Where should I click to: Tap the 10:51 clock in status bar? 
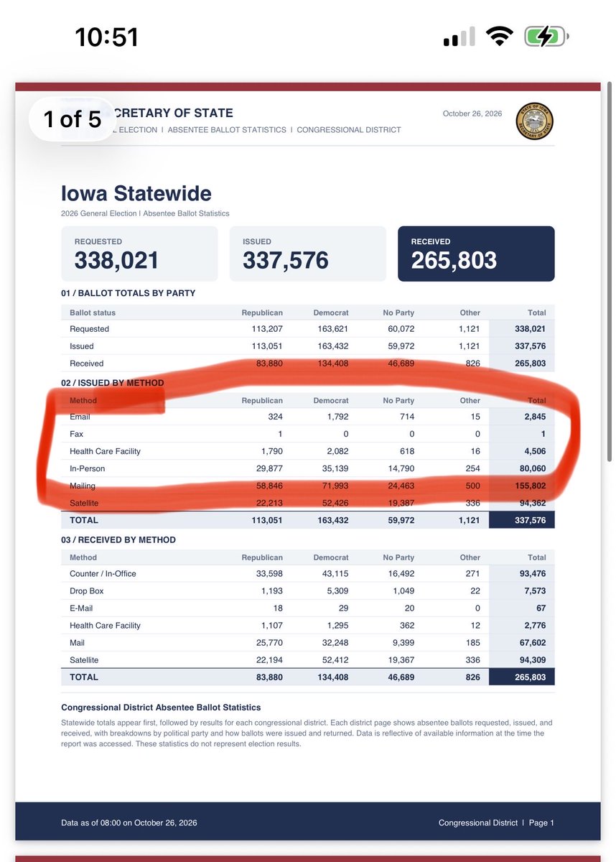(106, 37)
